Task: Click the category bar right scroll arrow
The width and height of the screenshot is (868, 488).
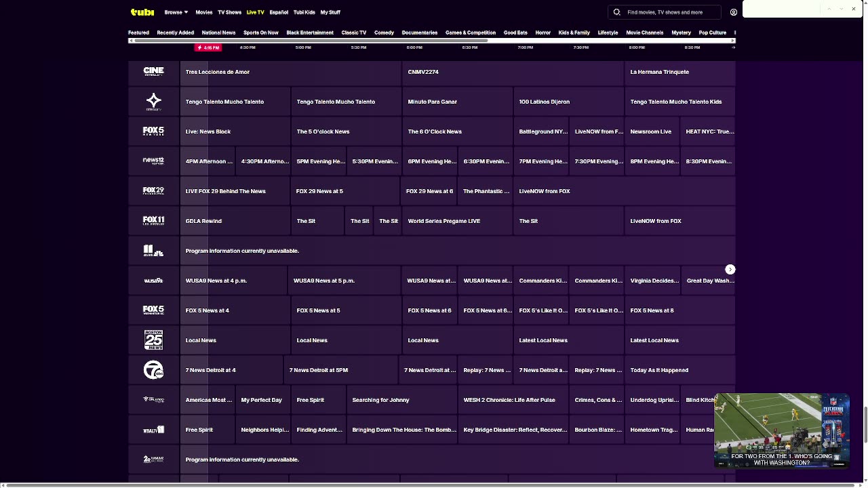Action: 734,41
